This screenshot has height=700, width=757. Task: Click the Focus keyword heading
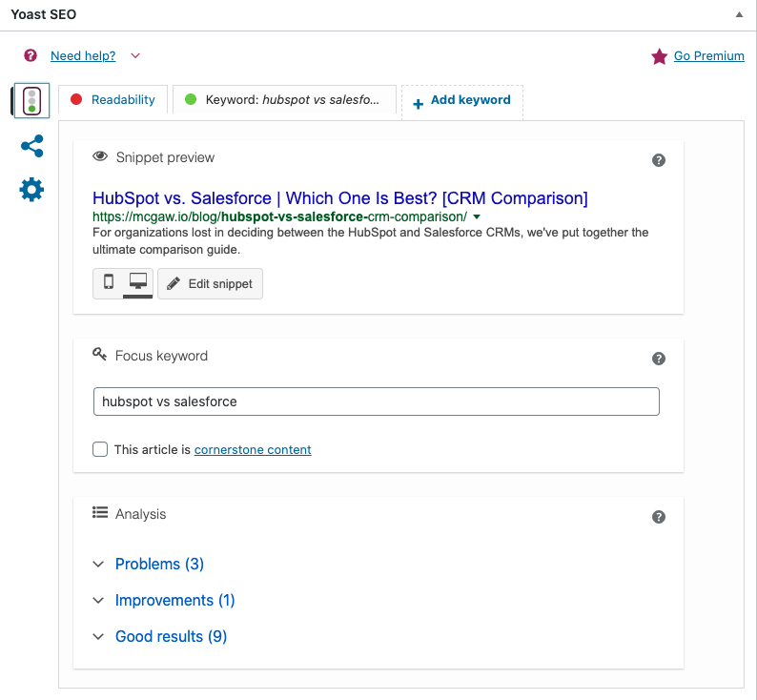pos(161,356)
